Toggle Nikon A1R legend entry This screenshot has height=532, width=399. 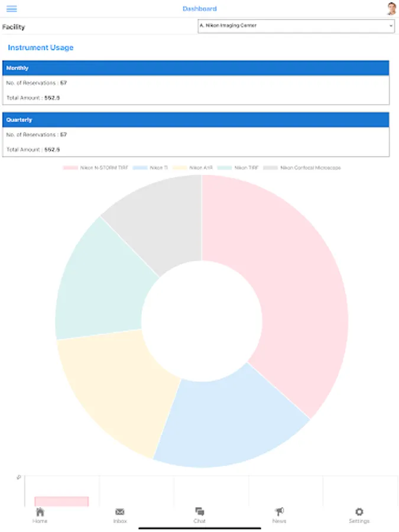[x=193, y=168]
